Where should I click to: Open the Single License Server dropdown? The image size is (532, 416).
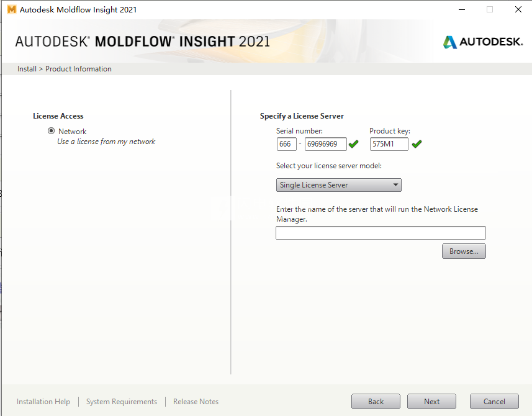tap(338, 185)
